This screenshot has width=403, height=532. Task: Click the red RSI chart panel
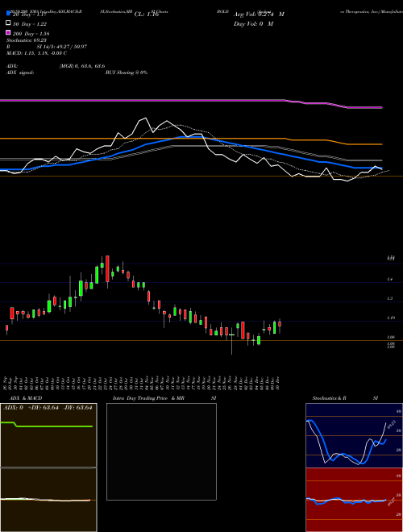(354, 500)
